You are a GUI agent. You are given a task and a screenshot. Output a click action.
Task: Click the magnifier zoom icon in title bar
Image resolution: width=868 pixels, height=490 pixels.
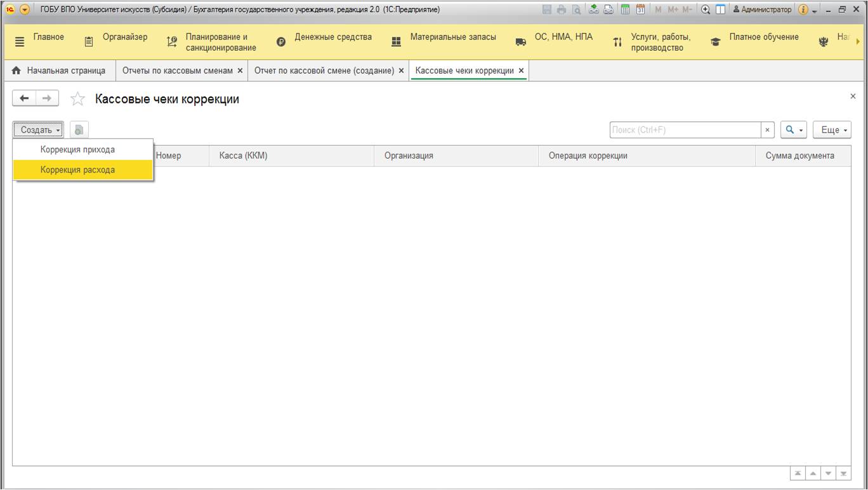coord(705,10)
